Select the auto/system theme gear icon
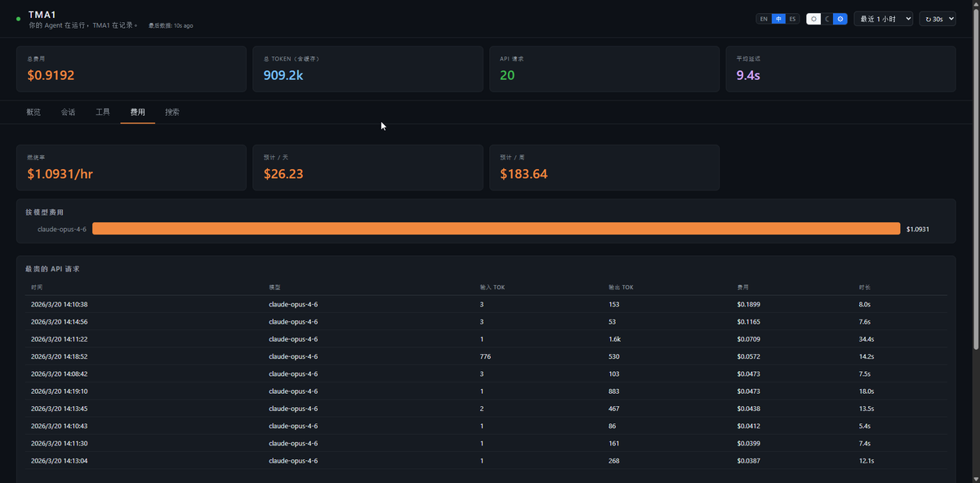The width and height of the screenshot is (980, 483). pos(840,19)
